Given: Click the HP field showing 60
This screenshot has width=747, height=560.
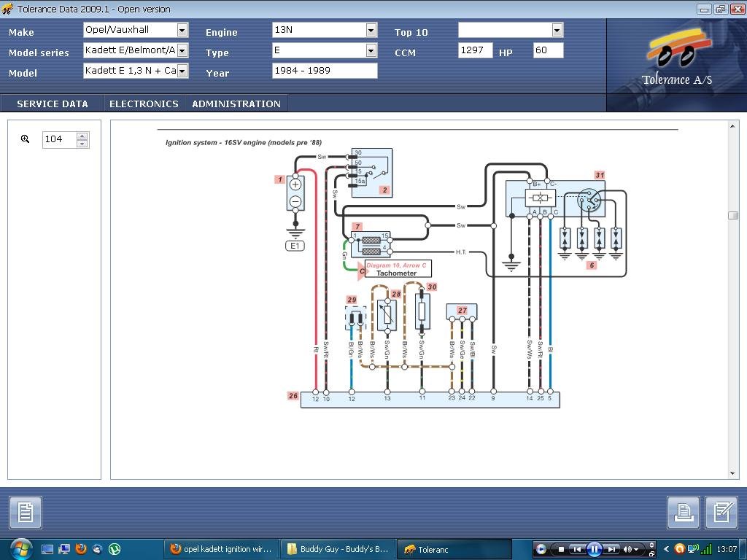Looking at the screenshot, I should pos(549,50).
